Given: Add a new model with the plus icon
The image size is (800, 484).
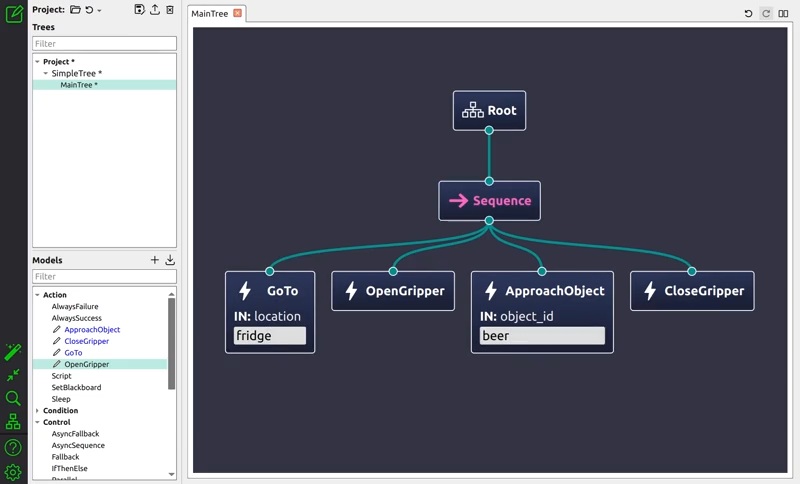Looking at the screenshot, I should [155, 260].
